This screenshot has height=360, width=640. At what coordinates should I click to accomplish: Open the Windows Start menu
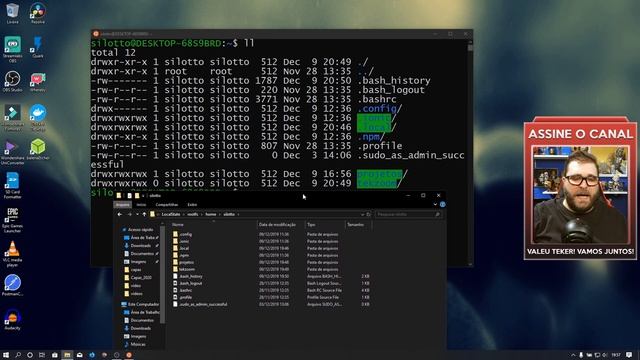point(6,355)
